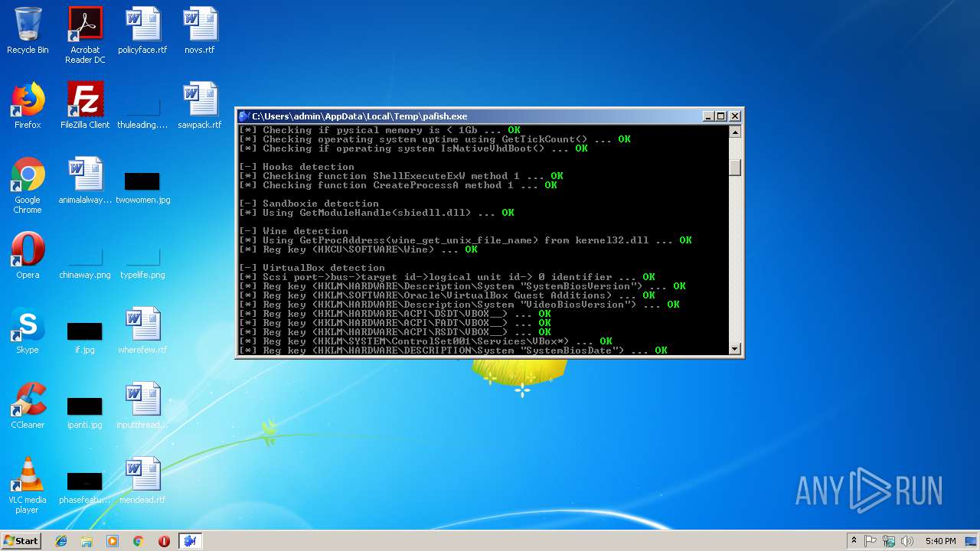Click the ControlSet001\Services\VBox* line
This screenshot has height=551, width=980.
point(426,341)
